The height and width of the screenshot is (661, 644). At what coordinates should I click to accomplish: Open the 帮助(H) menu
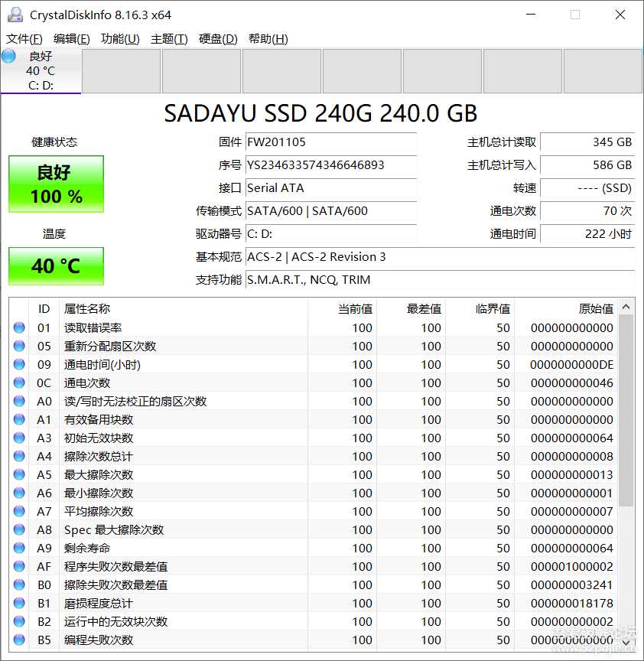pyautogui.click(x=268, y=39)
